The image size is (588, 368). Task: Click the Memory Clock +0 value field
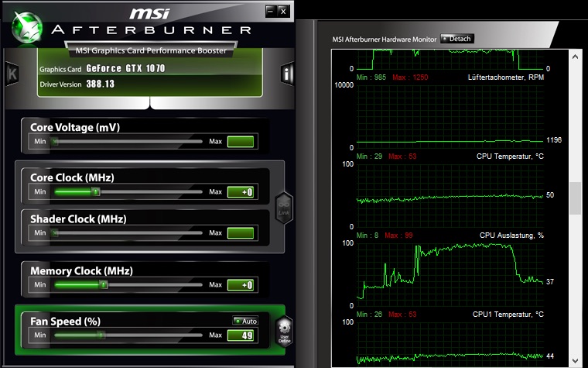click(x=241, y=285)
